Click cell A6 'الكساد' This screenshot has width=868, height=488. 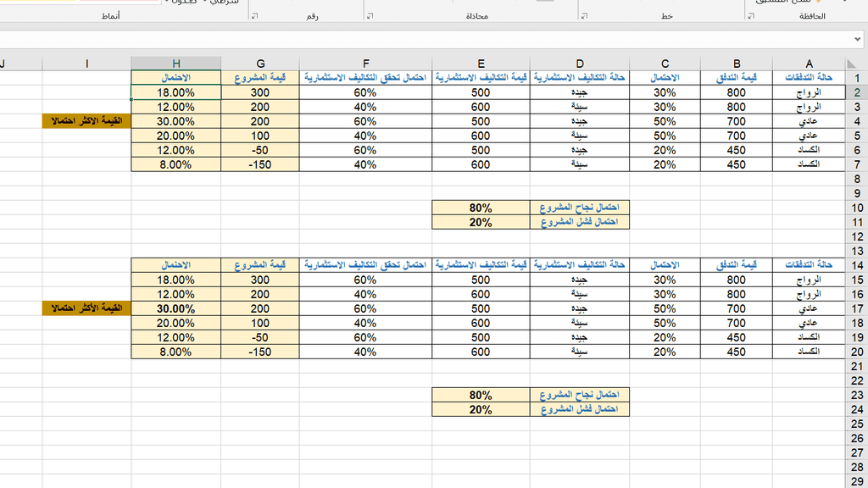point(809,150)
